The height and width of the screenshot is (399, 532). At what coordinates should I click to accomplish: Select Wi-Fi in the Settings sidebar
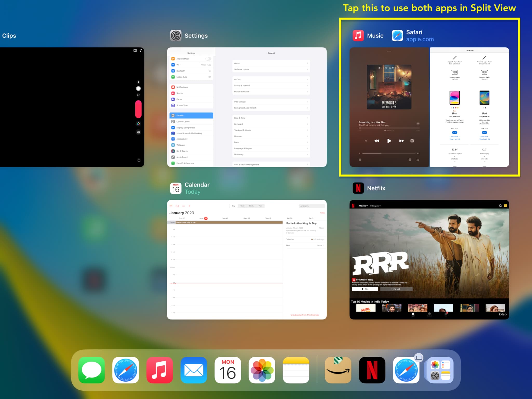tap(191, 65)
